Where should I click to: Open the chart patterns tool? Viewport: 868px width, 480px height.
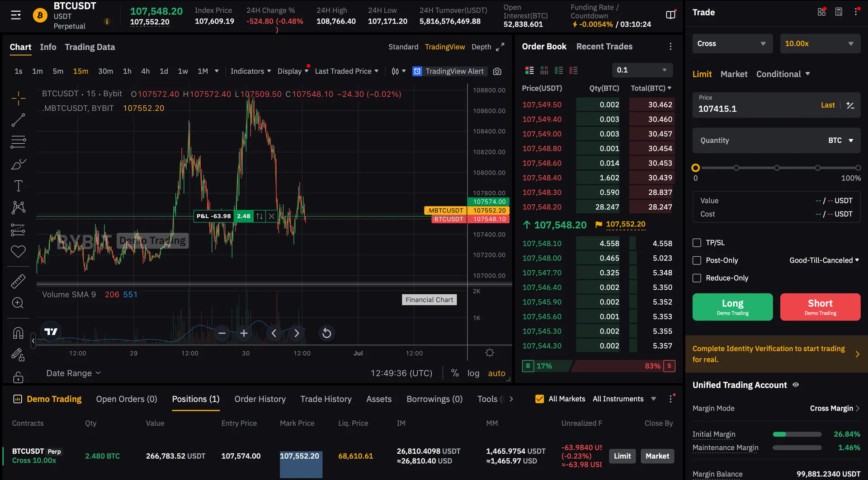pos(18,207)
